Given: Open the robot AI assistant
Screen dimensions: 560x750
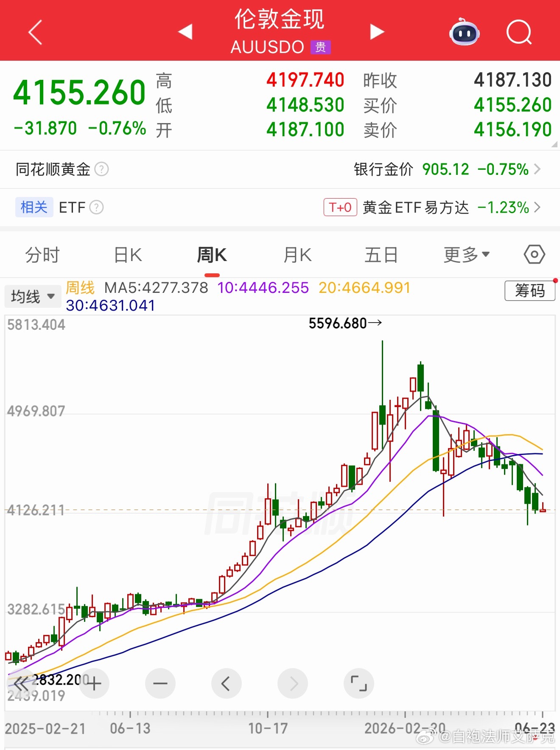Looking at the screenshot, I should click(x=464, y=32).
